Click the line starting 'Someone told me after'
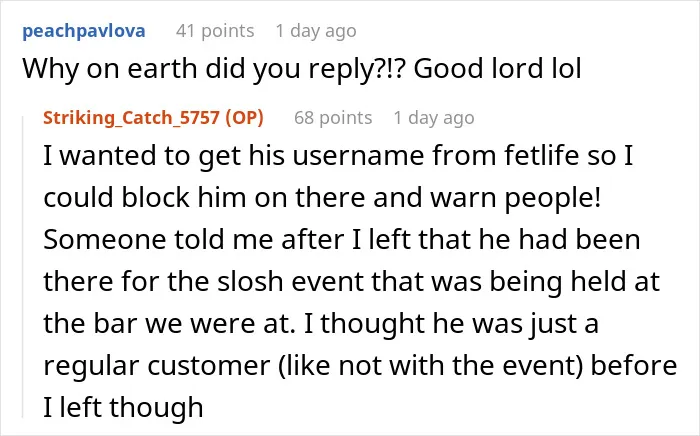The image size is (700, 436). (x=342, y=239)
